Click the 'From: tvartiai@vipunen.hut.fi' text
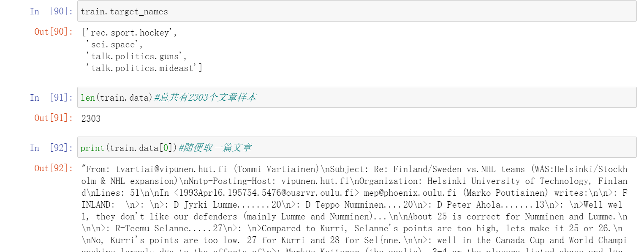Image resolution: width=644 pixels, height=252 pixels. pyautogui.click(x=157, y=169)
